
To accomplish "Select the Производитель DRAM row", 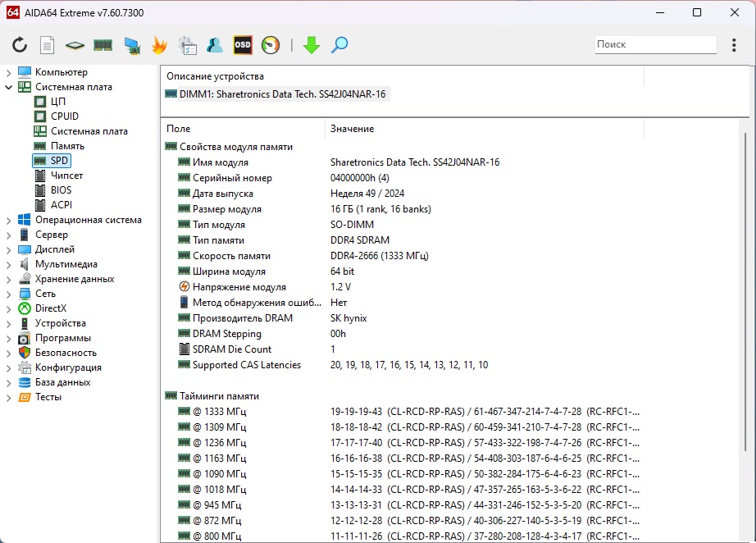I will (x=409, y=318).
